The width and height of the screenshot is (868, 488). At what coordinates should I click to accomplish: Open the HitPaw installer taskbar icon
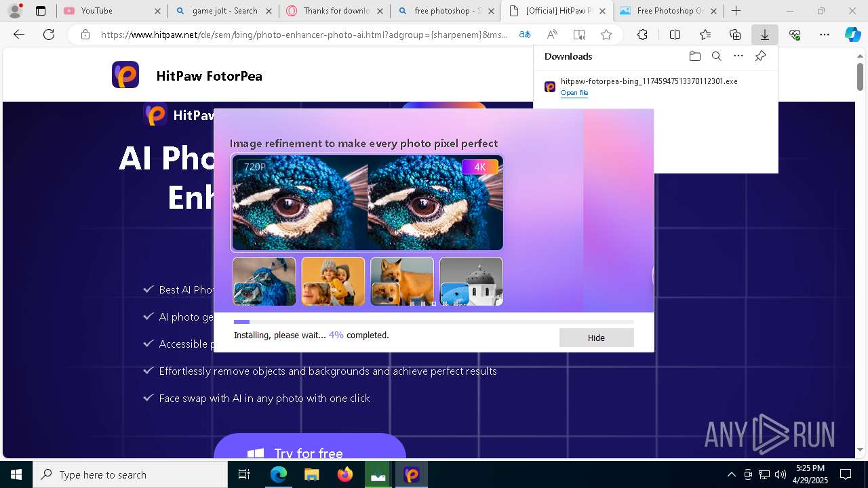412,474
